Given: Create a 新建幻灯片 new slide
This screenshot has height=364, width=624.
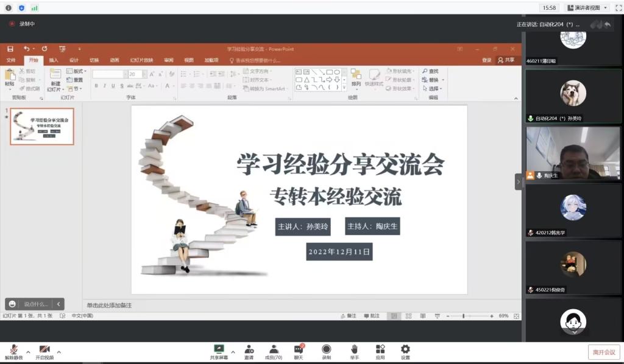Looking at the screenshot, I should click(x=55, y=80).
